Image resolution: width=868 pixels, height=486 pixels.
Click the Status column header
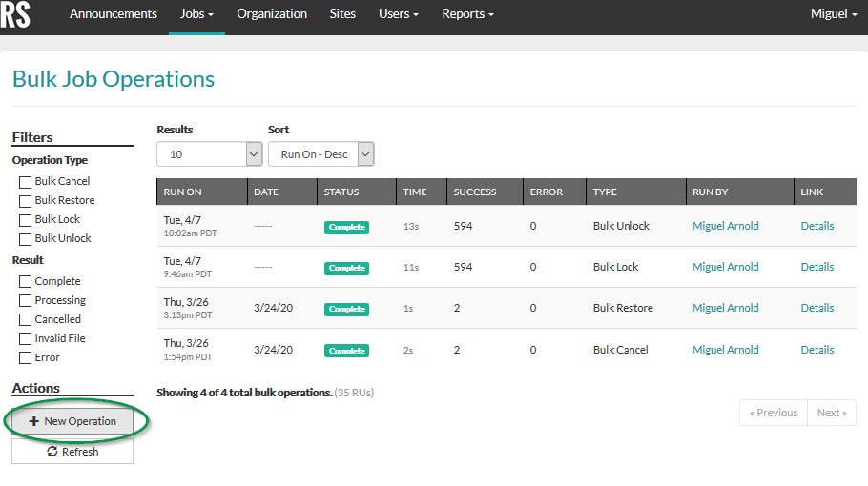click(x=357, y=192)
